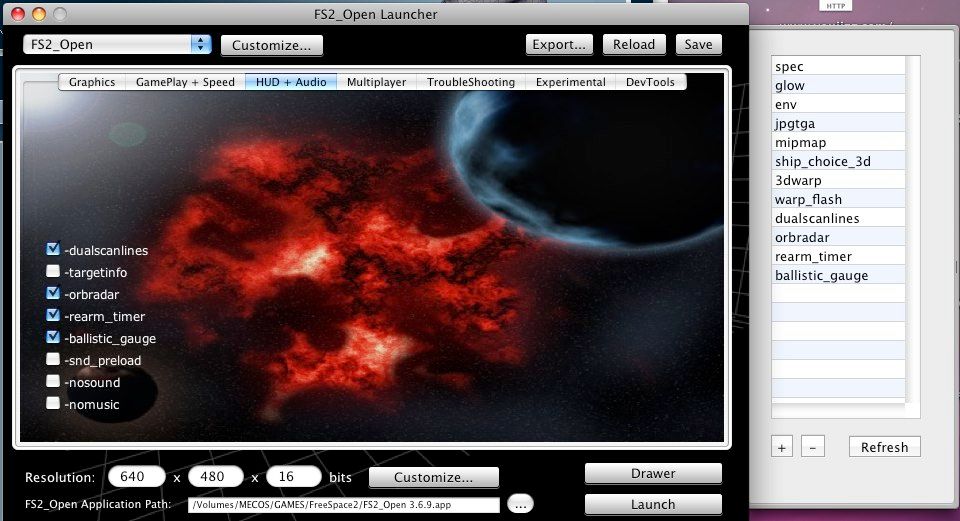
Task: Browse for application path with ... button
Action: pos(520,504)
